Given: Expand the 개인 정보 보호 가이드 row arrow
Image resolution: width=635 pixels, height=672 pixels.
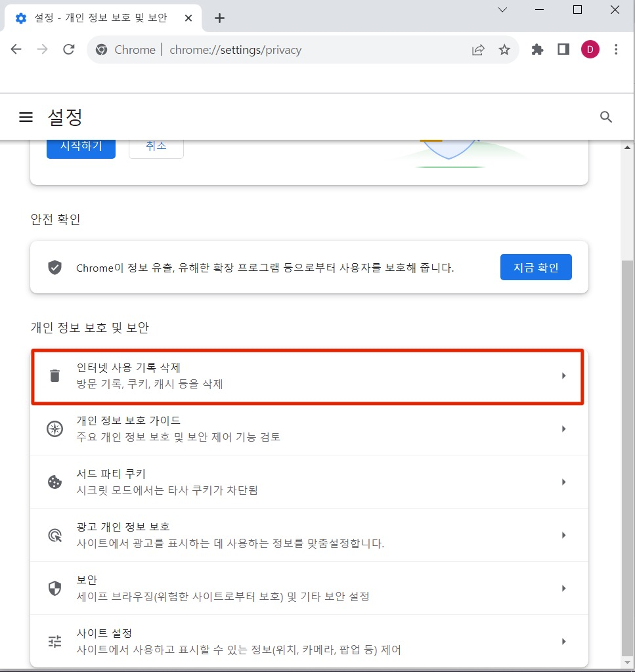Looking at the screenshot, I should [563, 428].
